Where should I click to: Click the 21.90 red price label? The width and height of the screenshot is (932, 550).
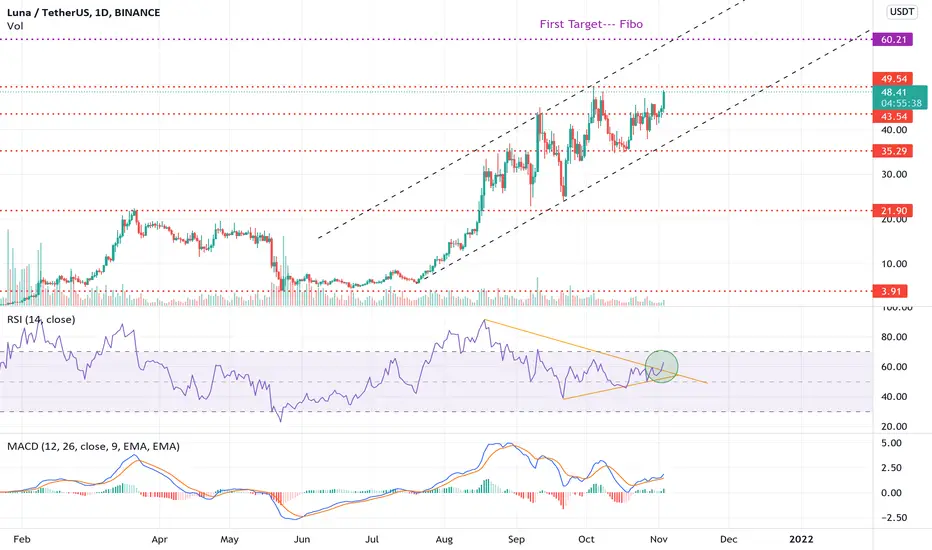[892, 210]
